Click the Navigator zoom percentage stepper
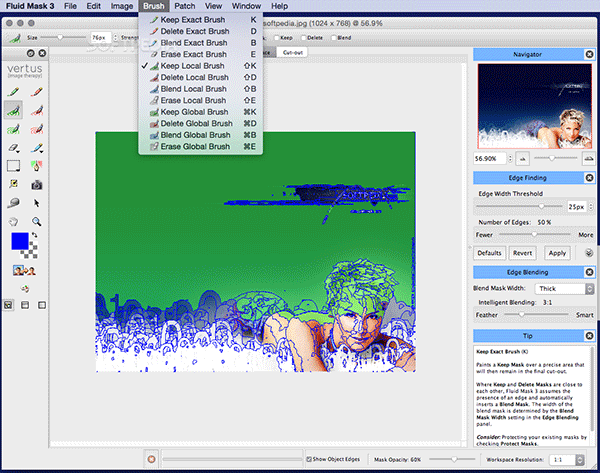This screenshot has width=600, height=473. tap(510, 158)
